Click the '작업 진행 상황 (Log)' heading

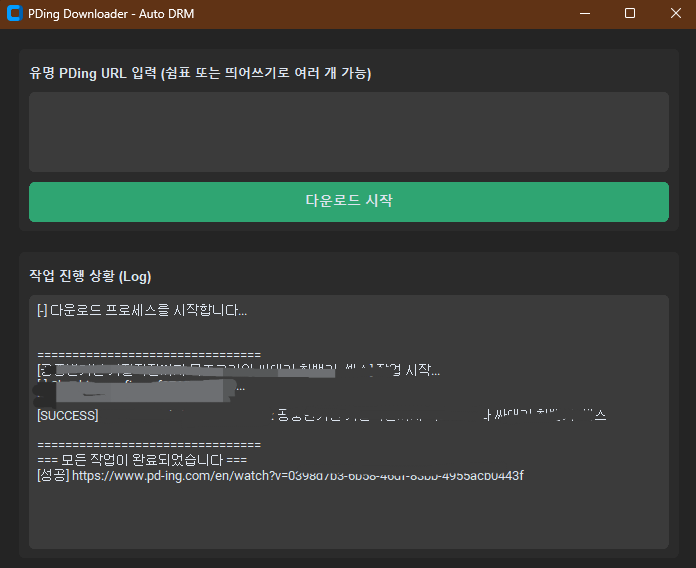tap(90, 276)
